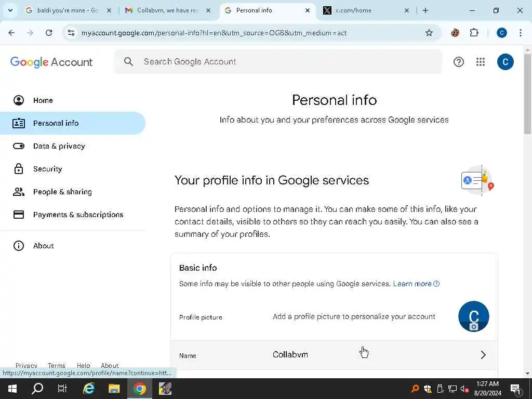The width and height of the screenshot is (532, 399).
Task: Open Security in the sidebar
Action: 73,169
